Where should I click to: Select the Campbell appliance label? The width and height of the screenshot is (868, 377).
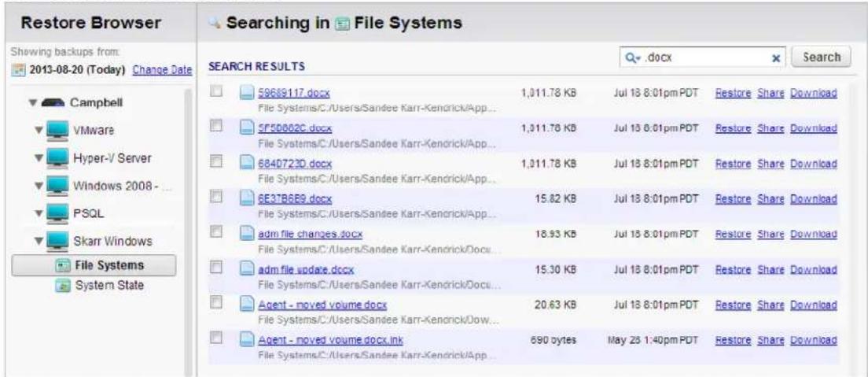[97, 103]
